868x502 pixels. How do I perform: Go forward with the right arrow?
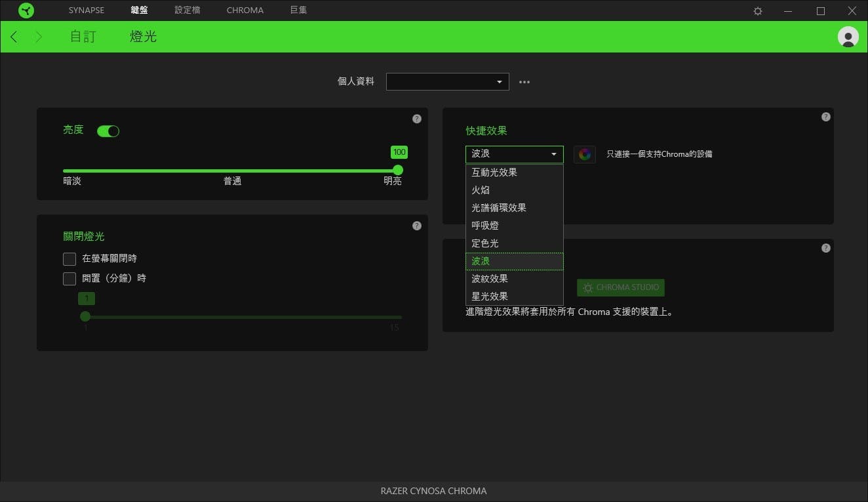(38, 37)
